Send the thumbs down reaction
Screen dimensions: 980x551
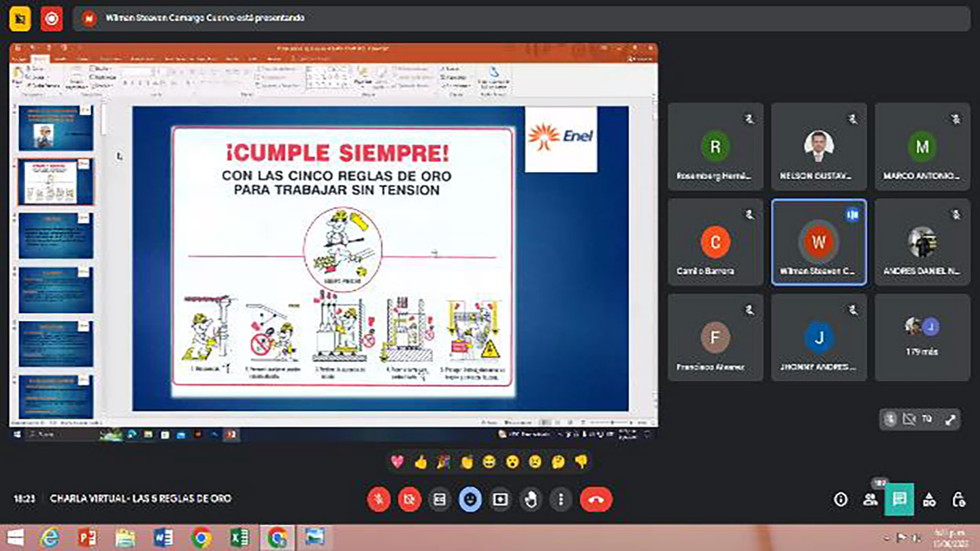pyautogui.click(x=581, y=462)
